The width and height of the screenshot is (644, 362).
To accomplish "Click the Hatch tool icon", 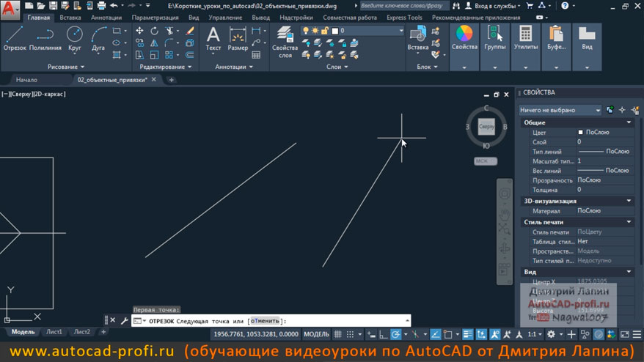I will coord(117,54).
